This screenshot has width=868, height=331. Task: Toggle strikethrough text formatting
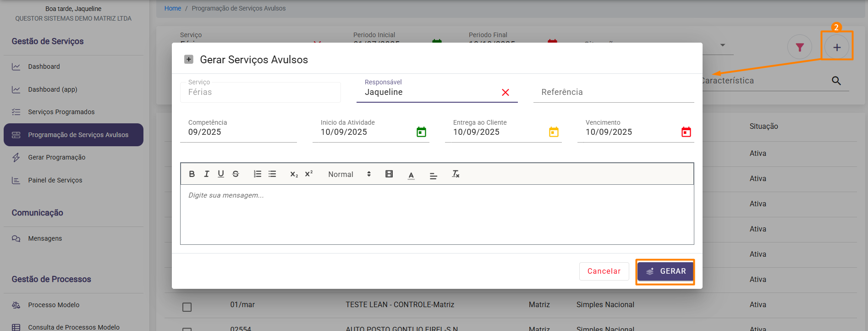[x=236, y=174]
